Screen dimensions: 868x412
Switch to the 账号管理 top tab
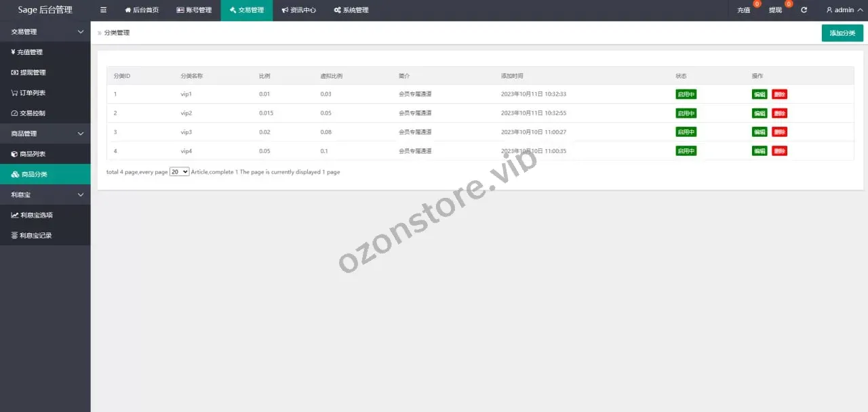click(x=194, y=10)
